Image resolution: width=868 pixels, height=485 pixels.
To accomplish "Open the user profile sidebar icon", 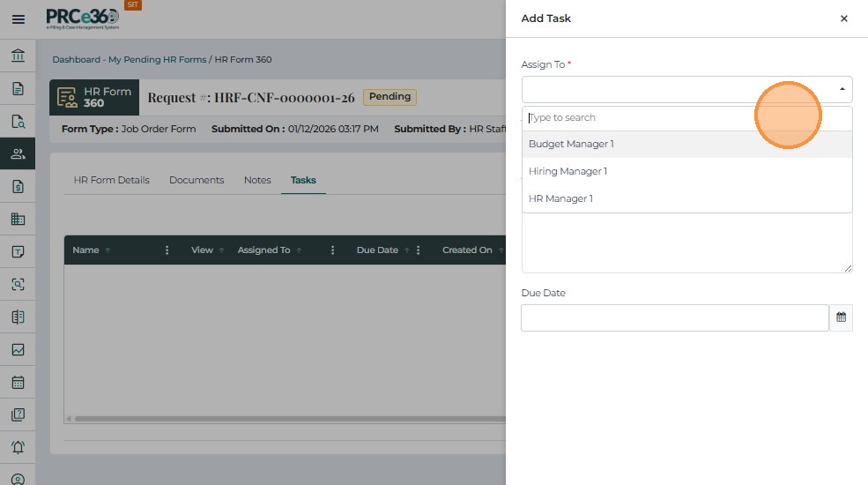I will click(x=18, y=478).
